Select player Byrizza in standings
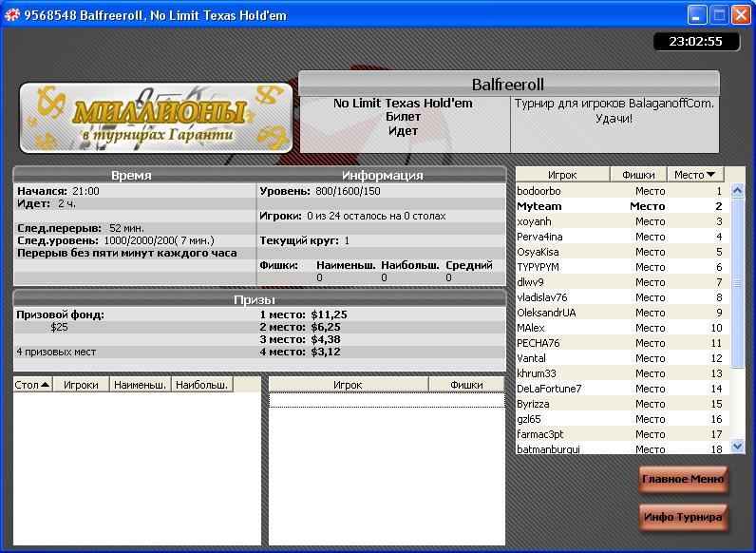 [622, 404]
